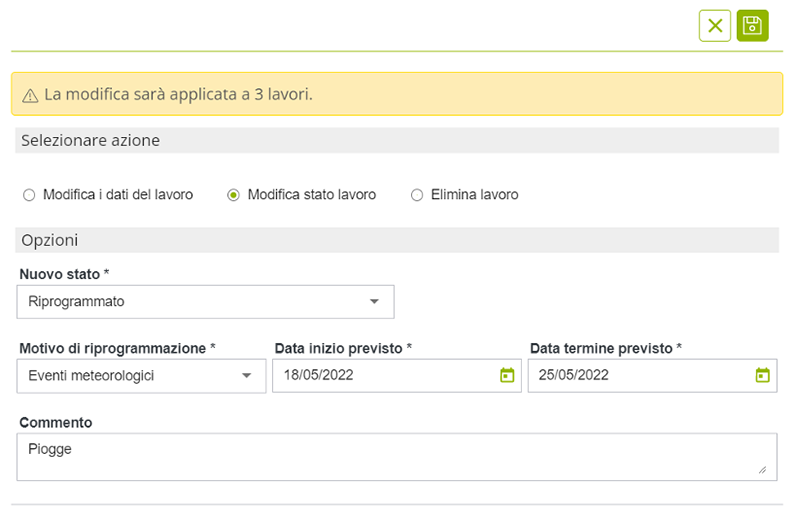
Task: Open the calendar icon for Data termine previsto
Action: pyautogui.click(x=762, y=376)
